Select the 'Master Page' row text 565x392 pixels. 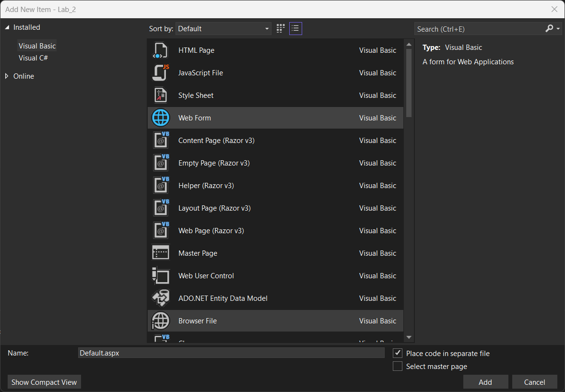coord(198,253)
